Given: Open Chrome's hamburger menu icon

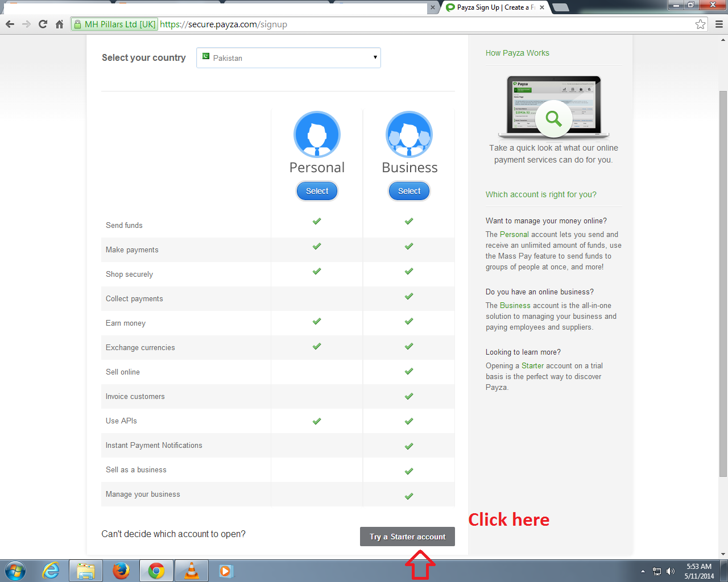Looking at the screenshot, I should click(x=718, y=24).
